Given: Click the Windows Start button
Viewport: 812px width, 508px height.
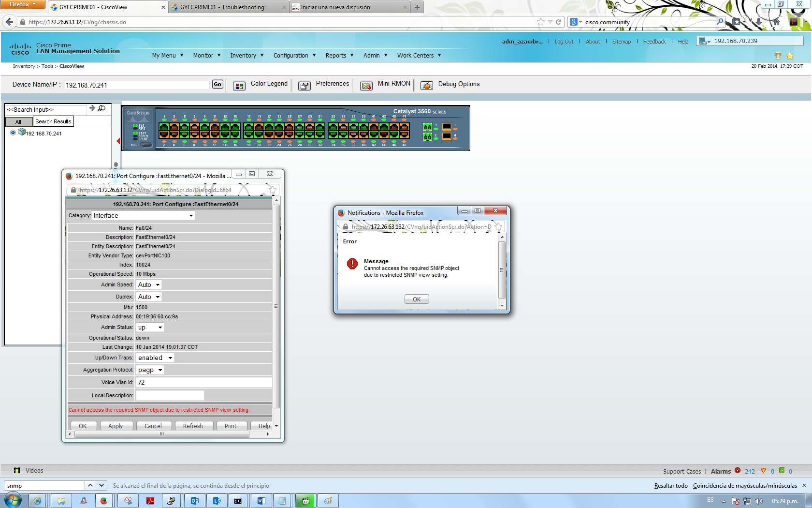Looking at the screenshot, I should tap(13, 500).
